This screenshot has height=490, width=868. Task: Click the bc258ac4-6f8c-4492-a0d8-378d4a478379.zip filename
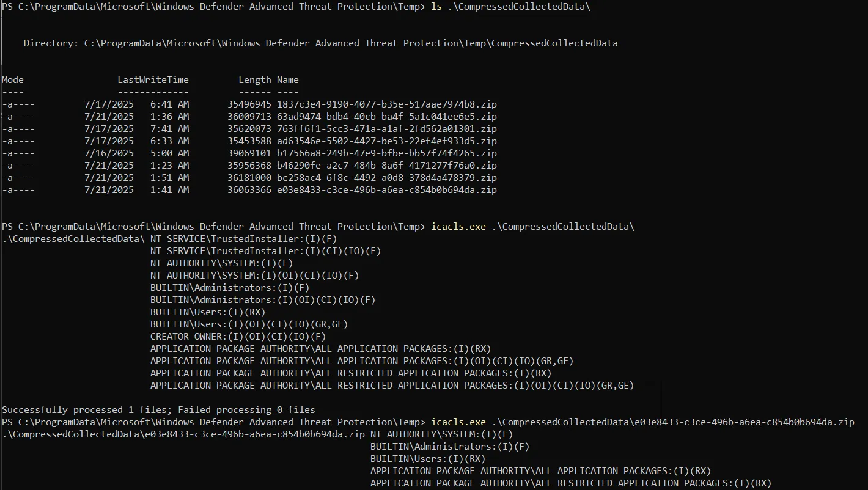click(x=386, y=178)
